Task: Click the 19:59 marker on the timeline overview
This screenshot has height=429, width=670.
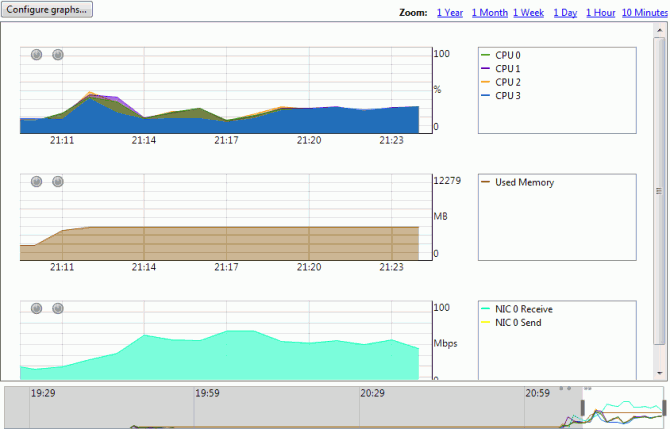Action: (x=207, y=393)
